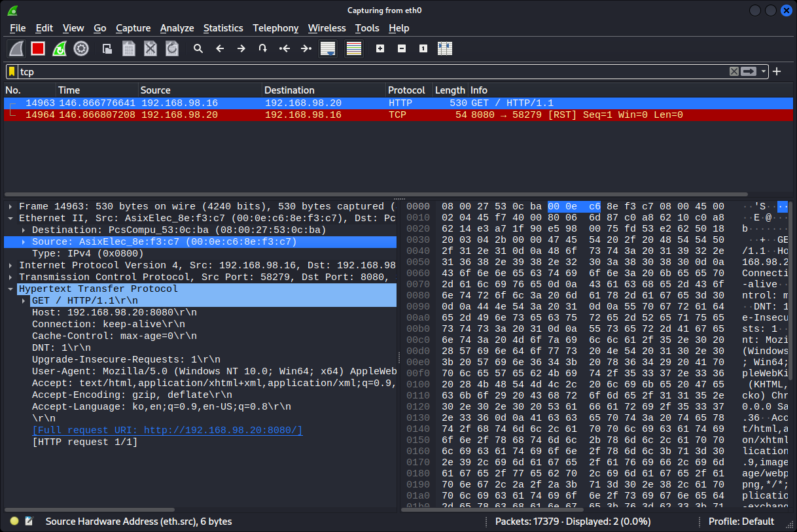Clear the tcp display filter

[734, 71]
